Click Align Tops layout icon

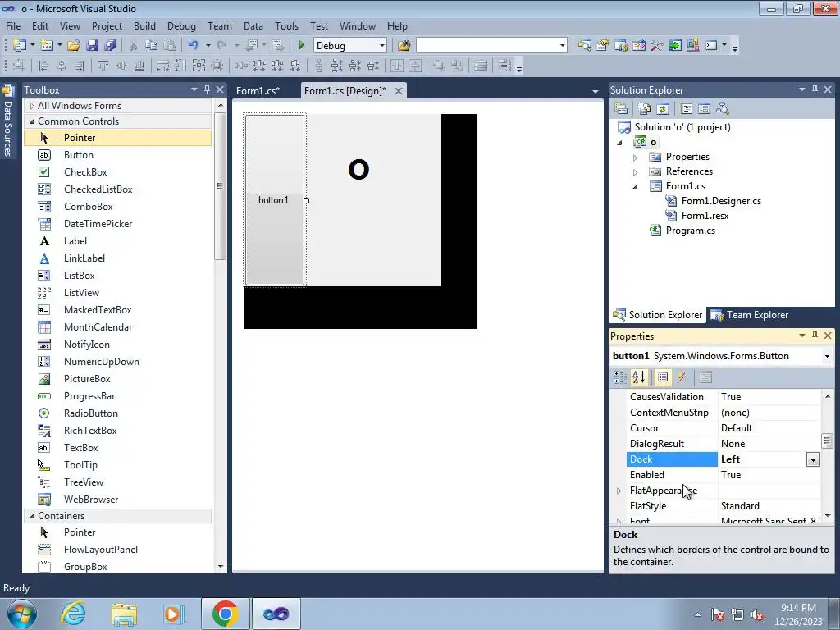pos(103,66)
